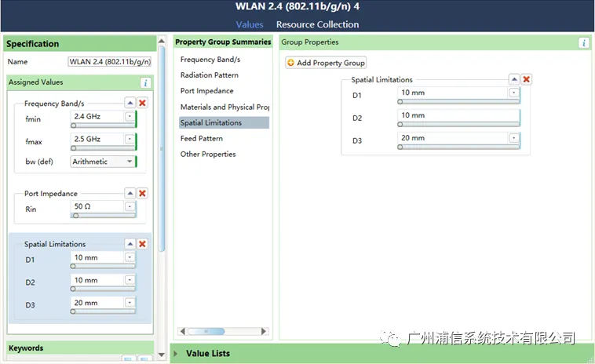Click the Specification panel header
Image resolution: width=595 pixels, height=364 pixels.
[x=80, y=44]
